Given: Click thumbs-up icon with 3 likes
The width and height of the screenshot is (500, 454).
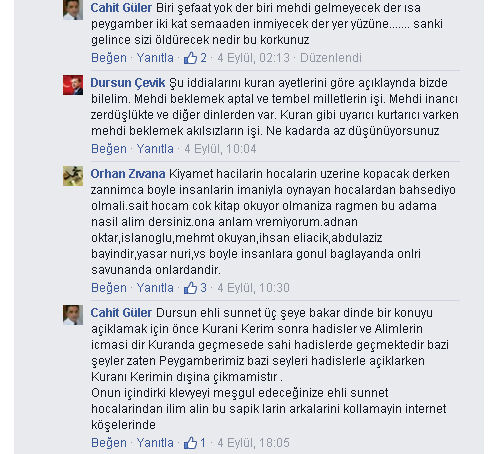Looking at the screenshot, I should click(190, 288).
